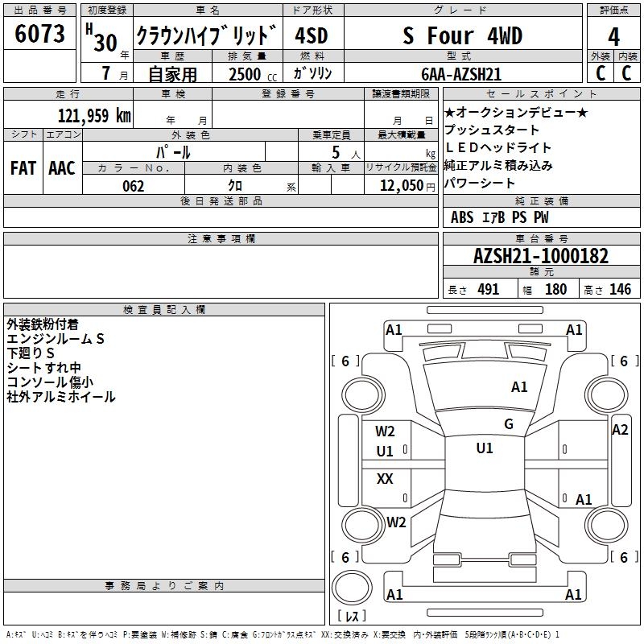Select the car name クラウンハイブリッド
This screenshot has width=644, height=644.
coord(206,37)
